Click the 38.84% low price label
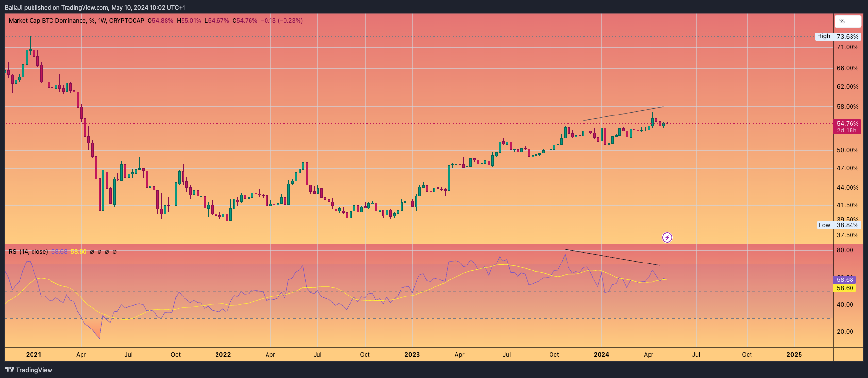Screen dimensions: 868x378 tap(848, 225)
